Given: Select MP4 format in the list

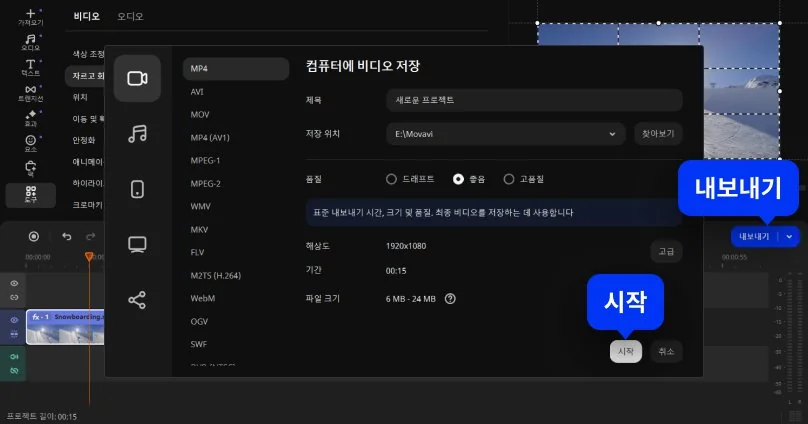Looking at the screenshot, I should [x=235, y=69].
